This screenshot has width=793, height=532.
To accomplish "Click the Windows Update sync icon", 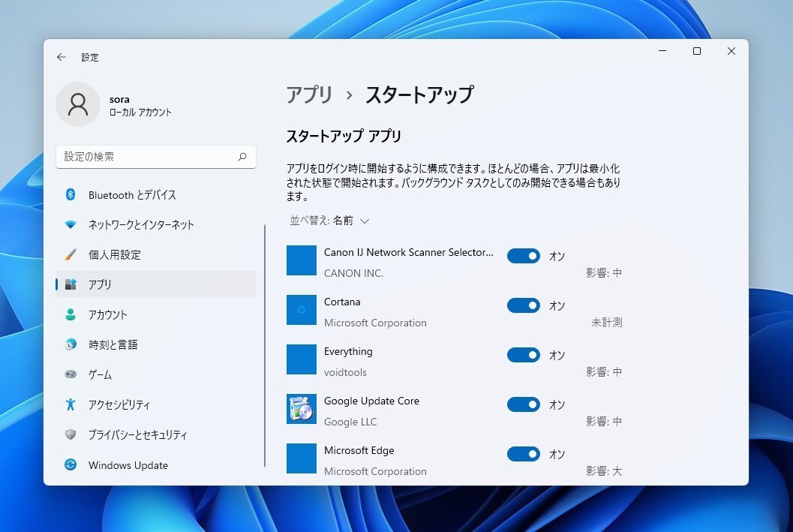I will click(71, 465).
